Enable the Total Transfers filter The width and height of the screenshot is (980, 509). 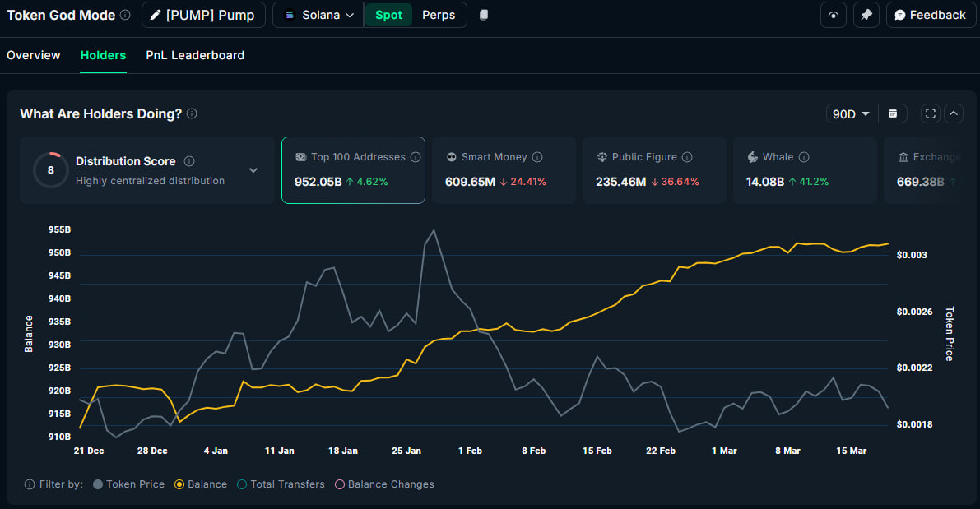pos(280,484)
